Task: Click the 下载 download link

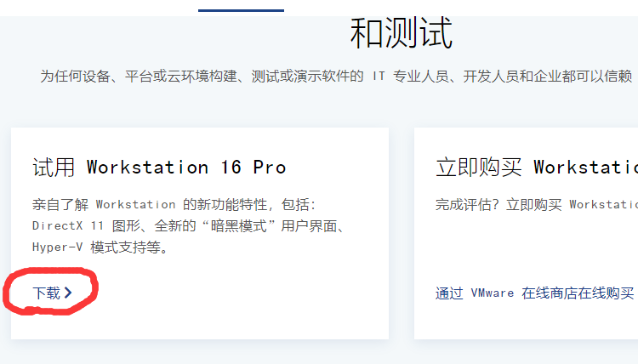Action: pos(52,293)
